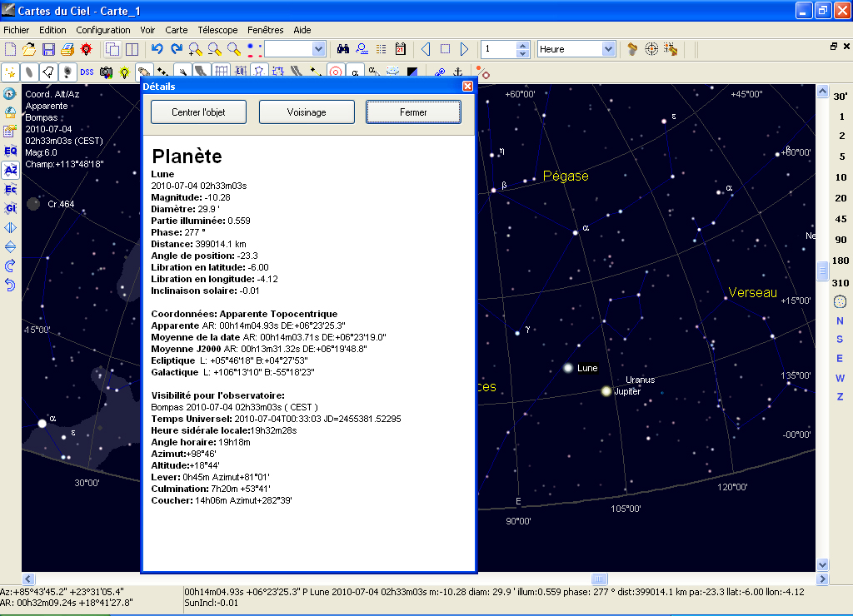Toggle the cascade windows icon
Viewport: 853px width, 616px height.
(x=112, y=49)
